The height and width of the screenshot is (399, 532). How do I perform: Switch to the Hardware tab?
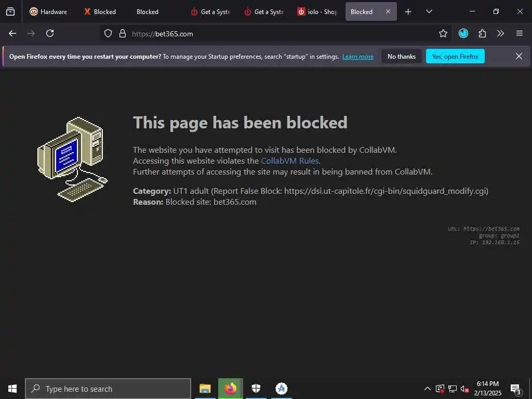48,11
